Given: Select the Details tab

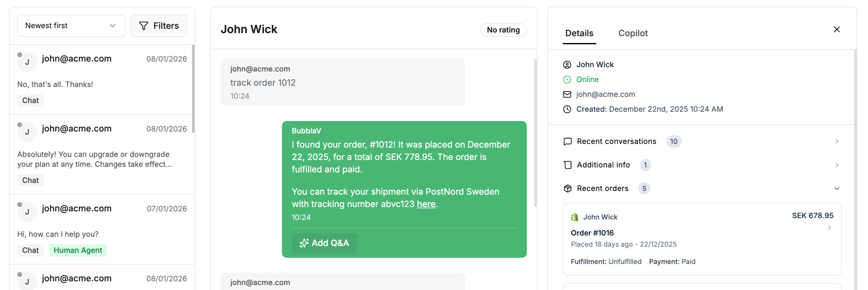Looking at the screenshot, I should click(578, 33).
